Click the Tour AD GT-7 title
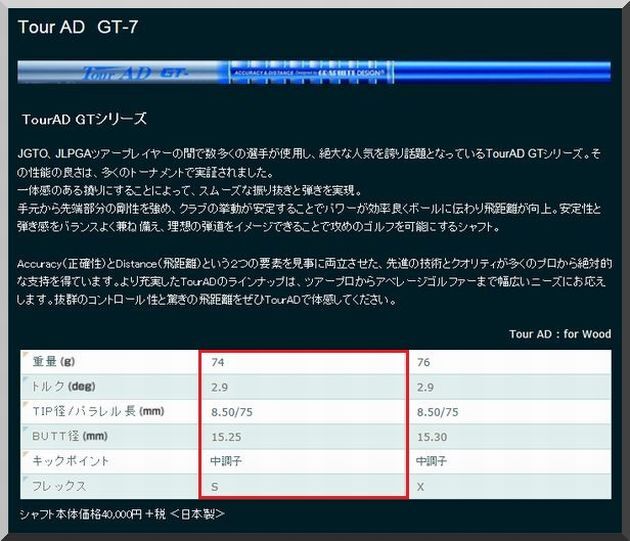The height and width of the screenshot is (541, 630). [x=78, y=27]
